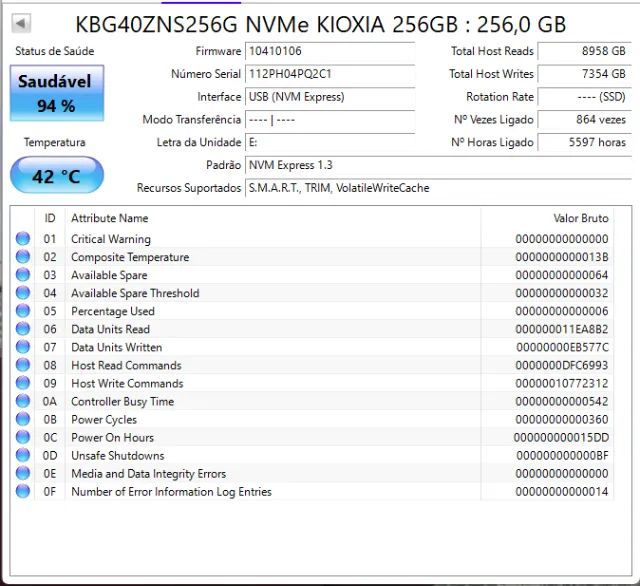640x586 pixels.
Task: Select the Unsafe Shutdowns attribute name
Action: 118,455
